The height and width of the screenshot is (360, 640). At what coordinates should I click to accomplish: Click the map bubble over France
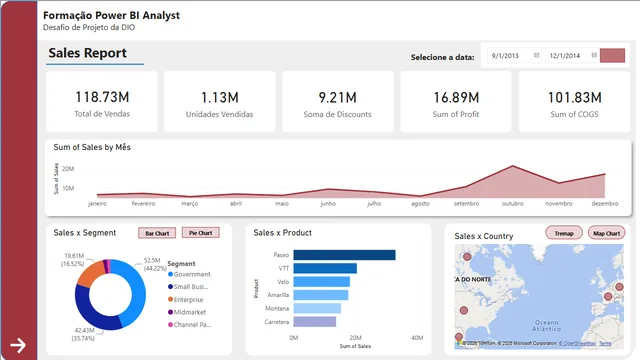pyautogui.click(x=608, y=296)
